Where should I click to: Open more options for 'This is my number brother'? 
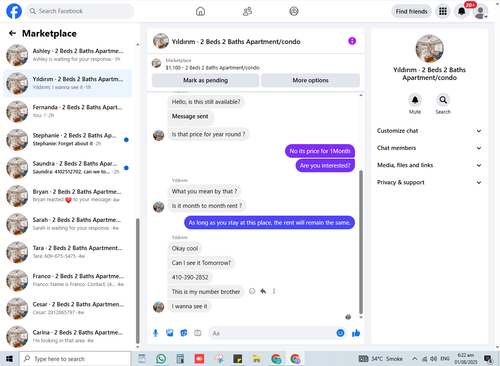[274, 291]
